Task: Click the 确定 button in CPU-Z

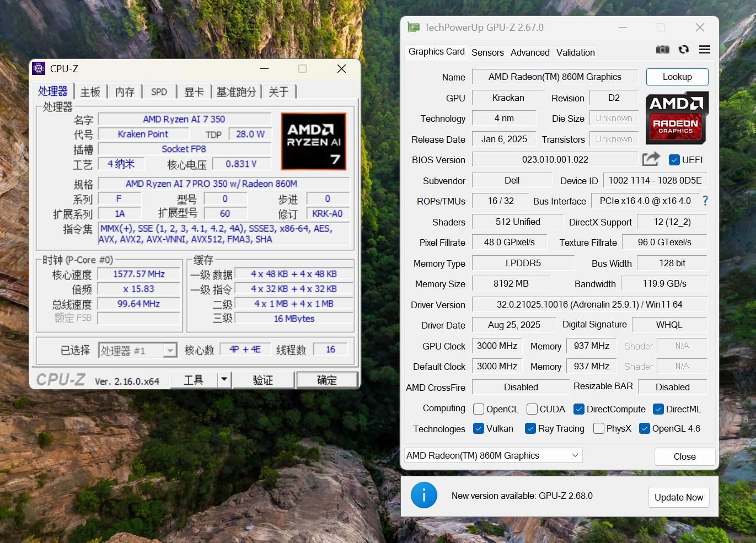Action: pos(327,380)
